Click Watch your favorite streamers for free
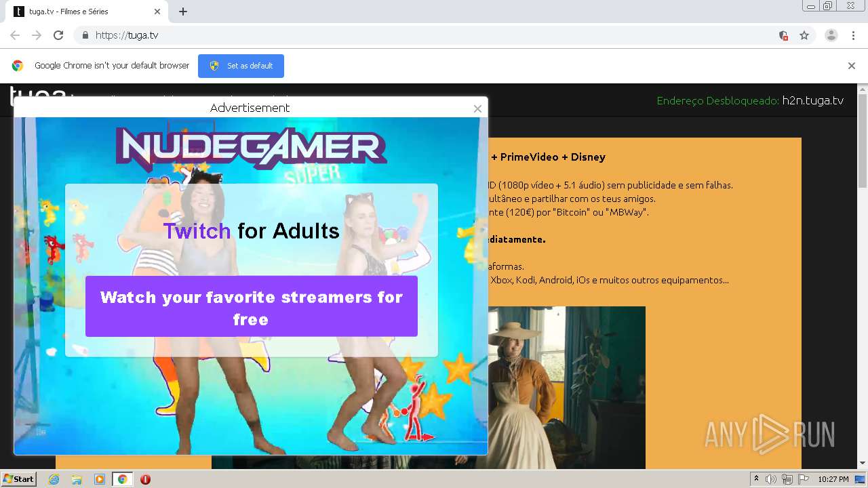The image size is (868, 488). (x=252, y=306)
